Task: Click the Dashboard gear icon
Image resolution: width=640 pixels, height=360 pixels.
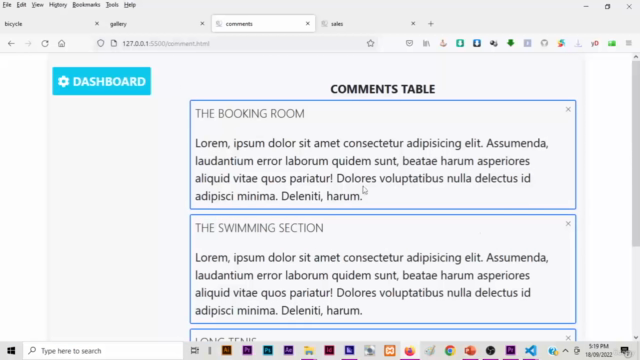Action: [x=63, y=81]
